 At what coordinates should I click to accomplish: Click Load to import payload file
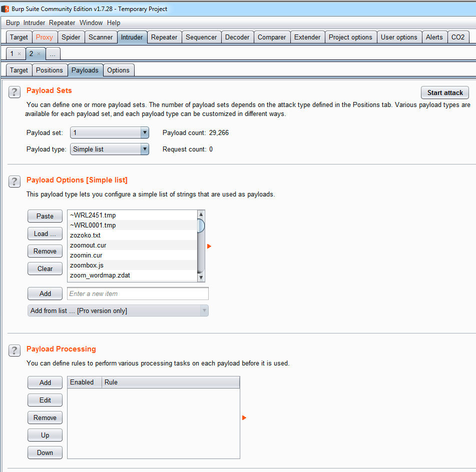click(45, 233)
